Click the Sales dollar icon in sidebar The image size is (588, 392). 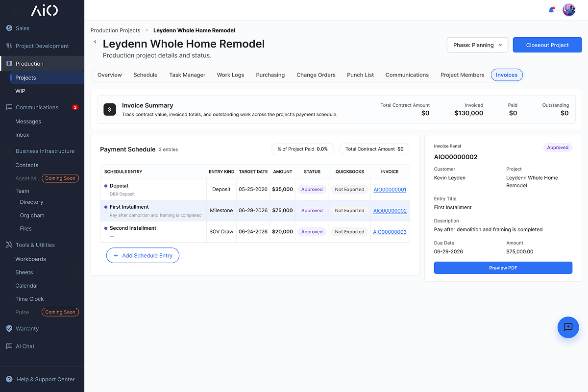point(9,28)
